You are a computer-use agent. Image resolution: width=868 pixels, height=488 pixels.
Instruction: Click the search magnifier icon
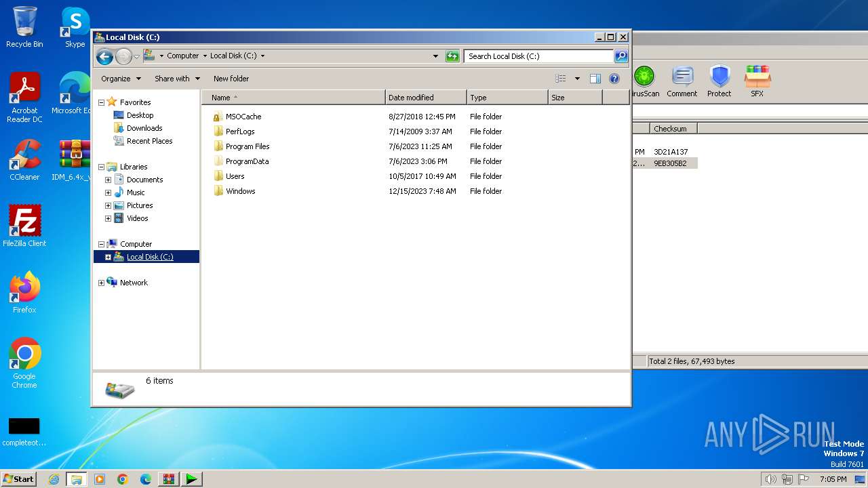[620, 56]
